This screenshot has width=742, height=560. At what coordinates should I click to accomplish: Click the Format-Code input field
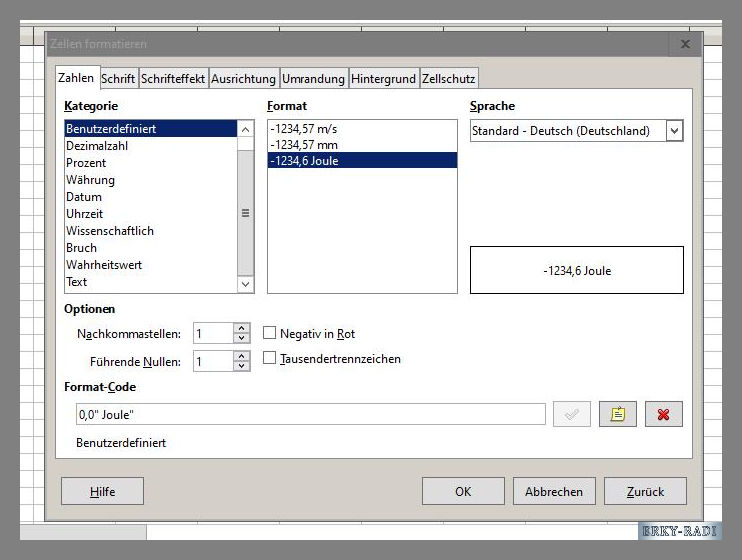(x=310, y=414)
